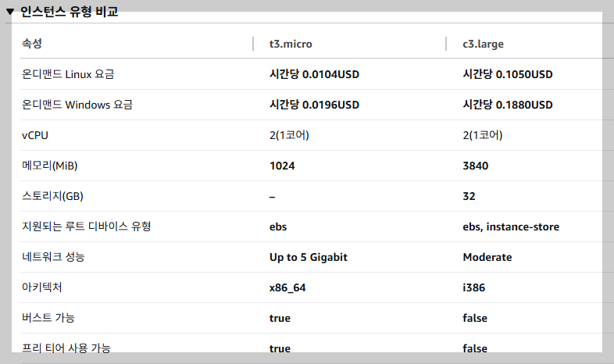This screenshot has height=364, width=614.
Task: Click the t3.micro vCPU value 2(1코어)
Action: click(289, 135)
